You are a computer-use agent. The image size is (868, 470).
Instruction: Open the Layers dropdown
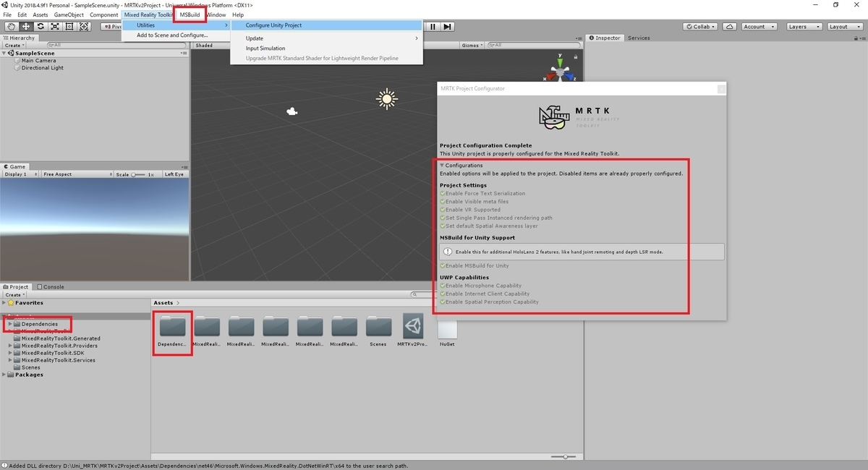tap(803, 27)
